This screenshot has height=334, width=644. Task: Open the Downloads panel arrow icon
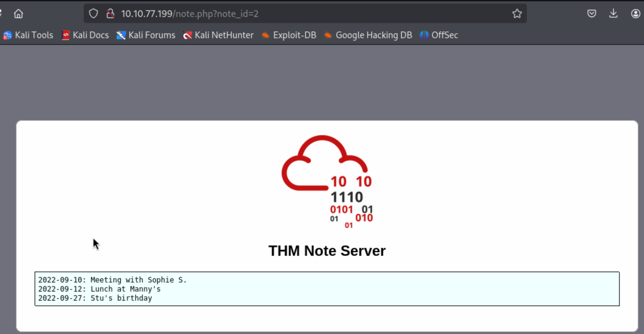tap(613, 14)
